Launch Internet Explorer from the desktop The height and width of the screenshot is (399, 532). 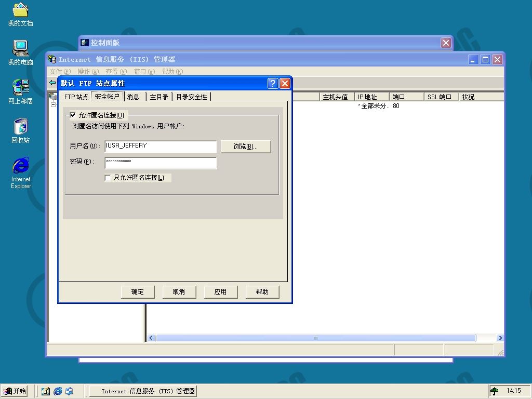tap(21, 172)
